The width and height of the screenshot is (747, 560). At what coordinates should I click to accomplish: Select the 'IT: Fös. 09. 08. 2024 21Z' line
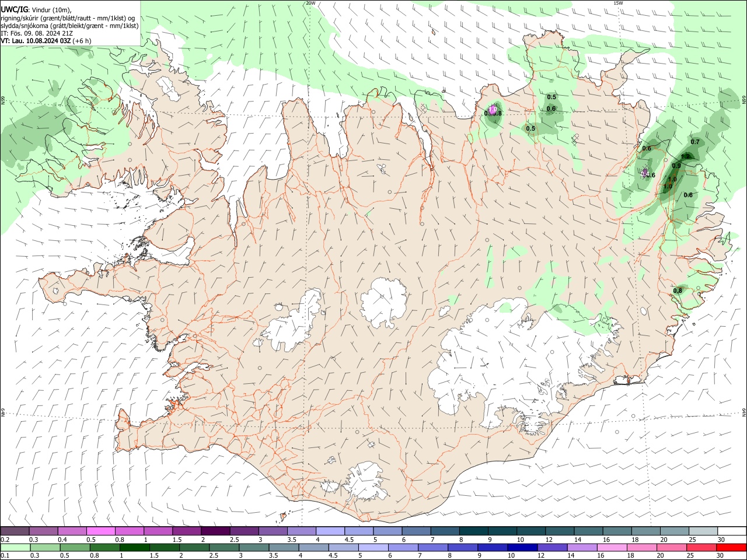tap(37, 33)
